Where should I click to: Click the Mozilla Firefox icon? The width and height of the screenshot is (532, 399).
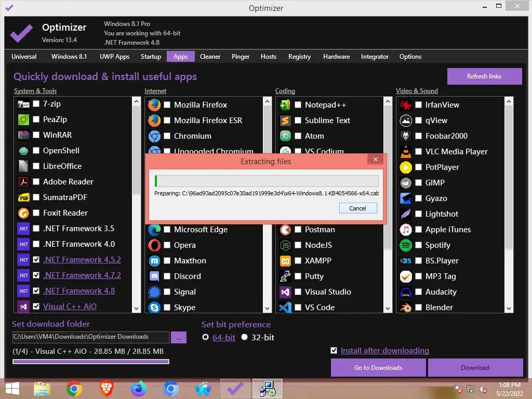click(x=154, y=105)
